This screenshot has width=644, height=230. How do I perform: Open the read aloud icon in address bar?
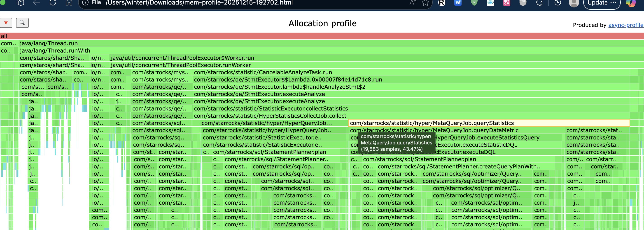413,3
